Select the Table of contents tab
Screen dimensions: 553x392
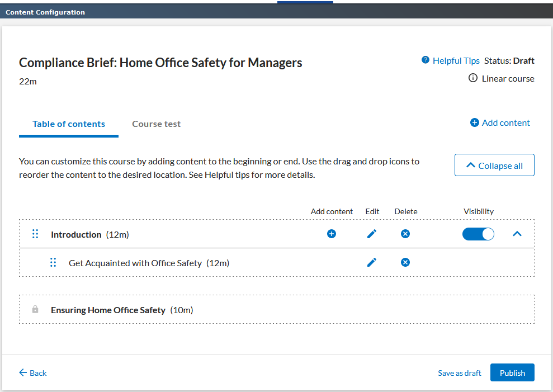(69, 124)
